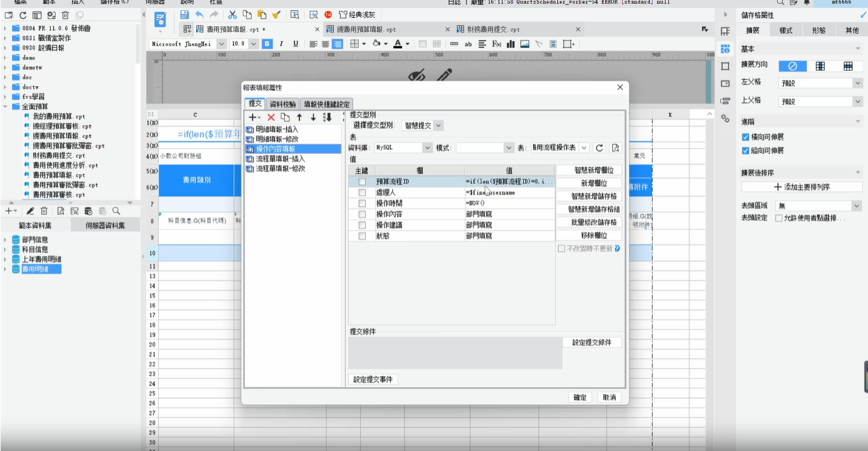868x451 pixels.
Task: Copy the selected submit item in dialog
Action: [x=285, y=118]
